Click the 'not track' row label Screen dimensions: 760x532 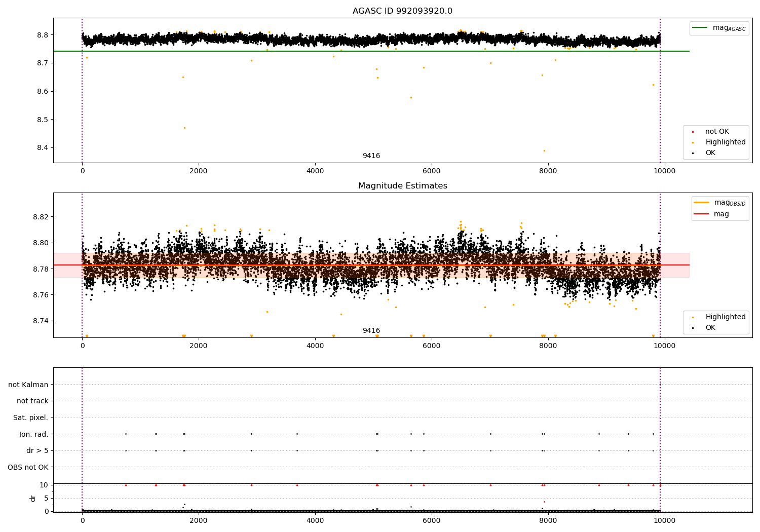point(32,401)
